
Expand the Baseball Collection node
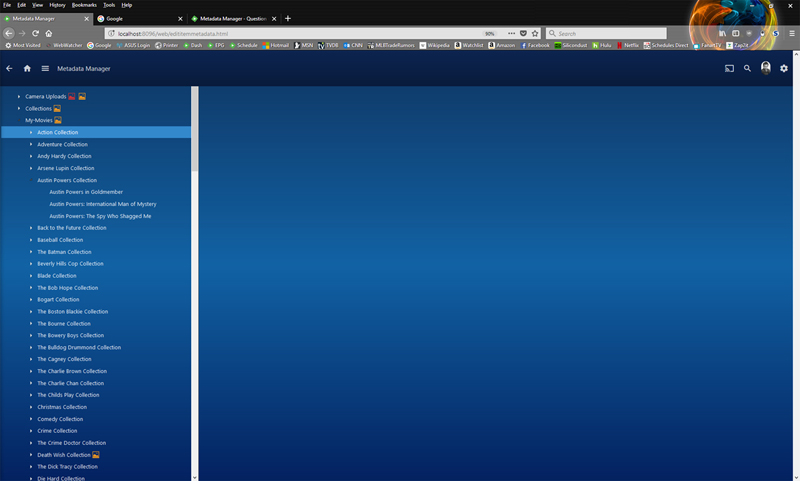pyautogui.click(x=31, y=240)
